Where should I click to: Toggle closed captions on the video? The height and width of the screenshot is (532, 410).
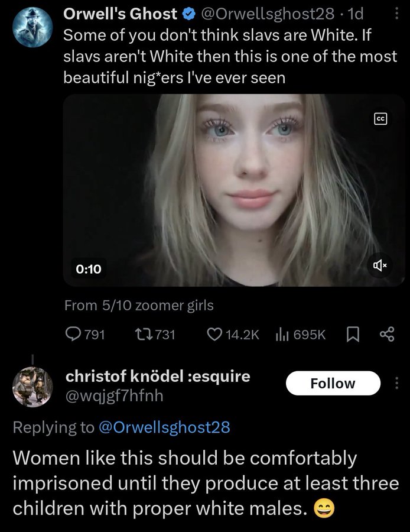coord(381,119)
